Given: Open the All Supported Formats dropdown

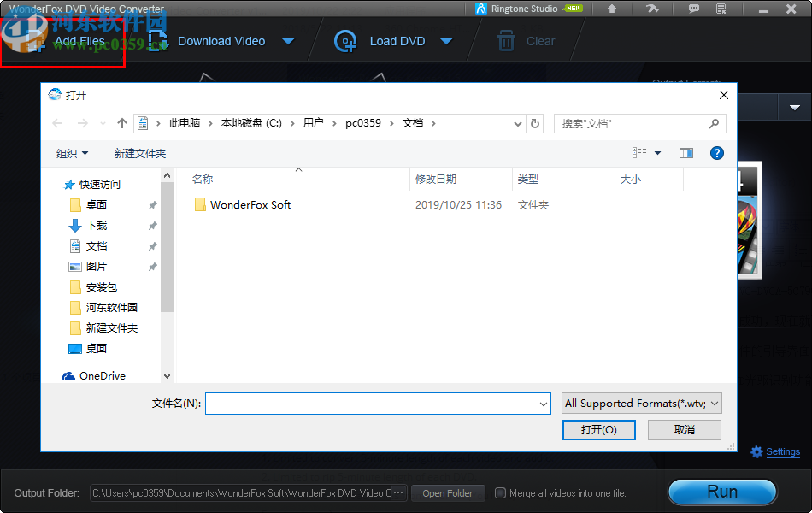Looking at the screenshot, I should pos(641,403).
